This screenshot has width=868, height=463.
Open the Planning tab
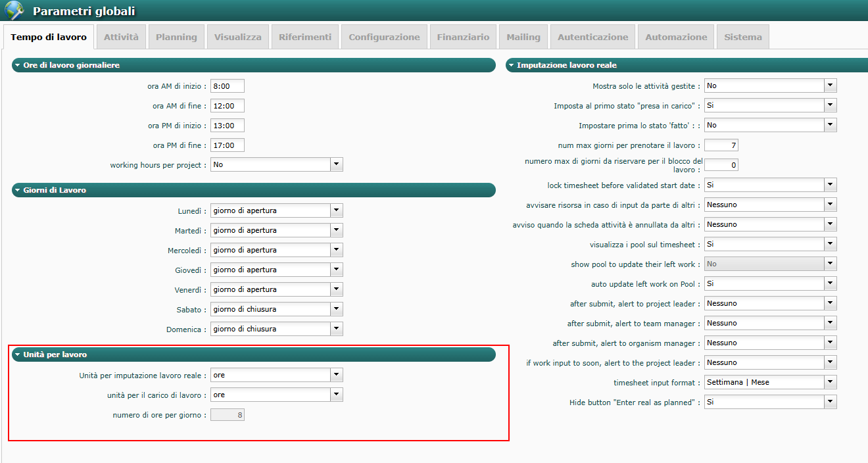(x=176, y=37)
